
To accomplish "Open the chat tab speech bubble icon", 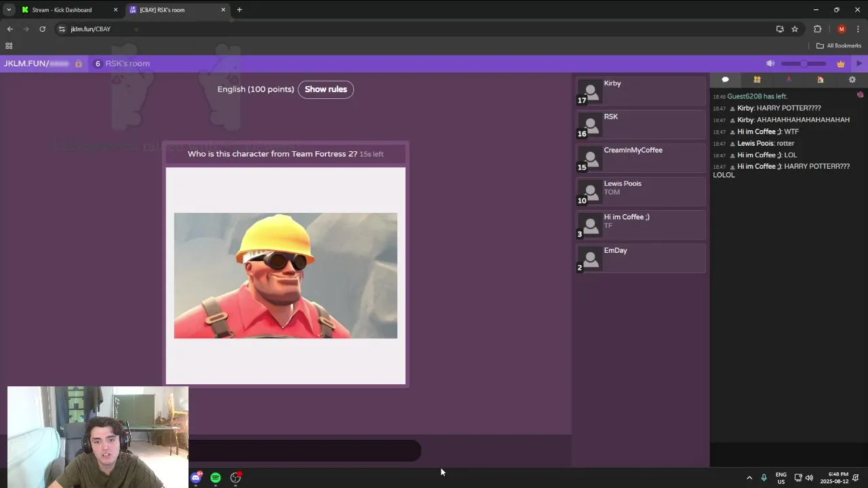I will [725, 80].
